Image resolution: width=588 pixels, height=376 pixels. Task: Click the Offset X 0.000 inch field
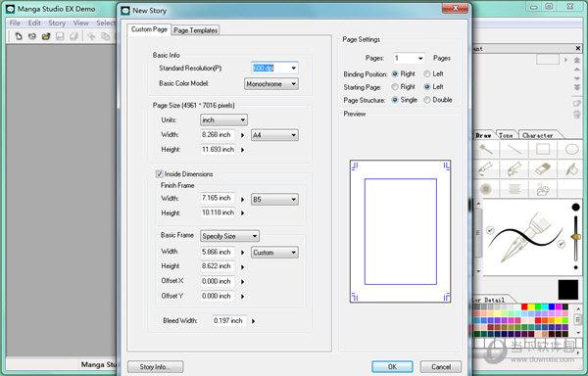pos(218,281)
